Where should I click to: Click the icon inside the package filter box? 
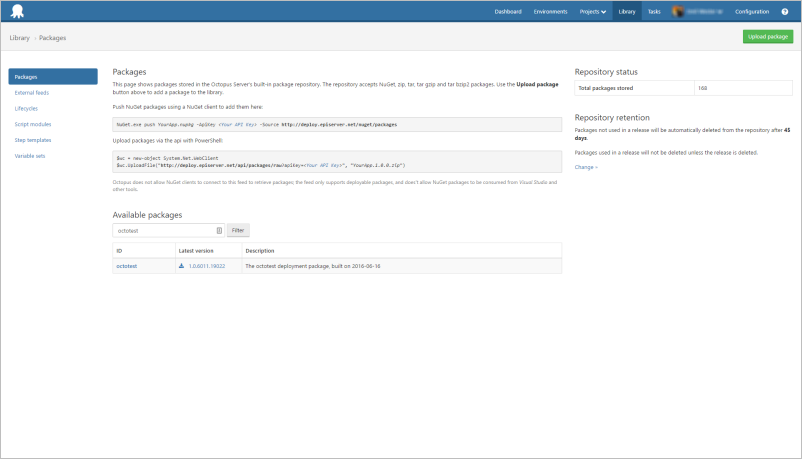click(219, 230)
